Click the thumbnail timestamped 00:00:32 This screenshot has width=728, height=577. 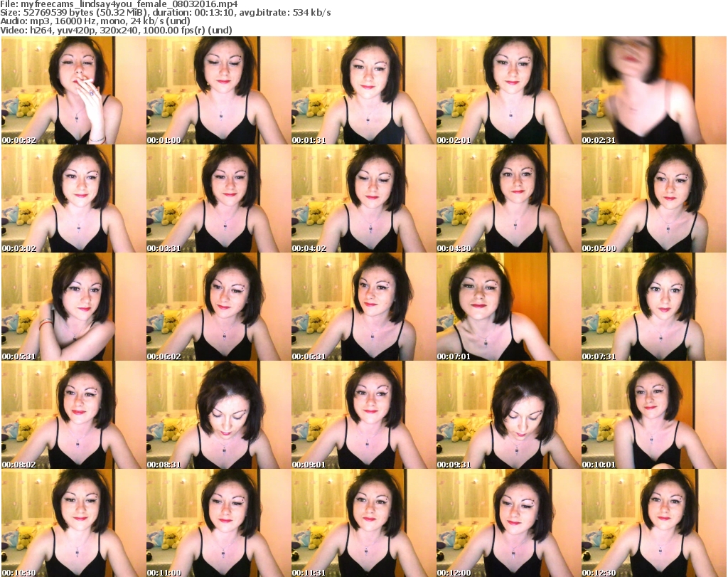click(x=73, y=90)
